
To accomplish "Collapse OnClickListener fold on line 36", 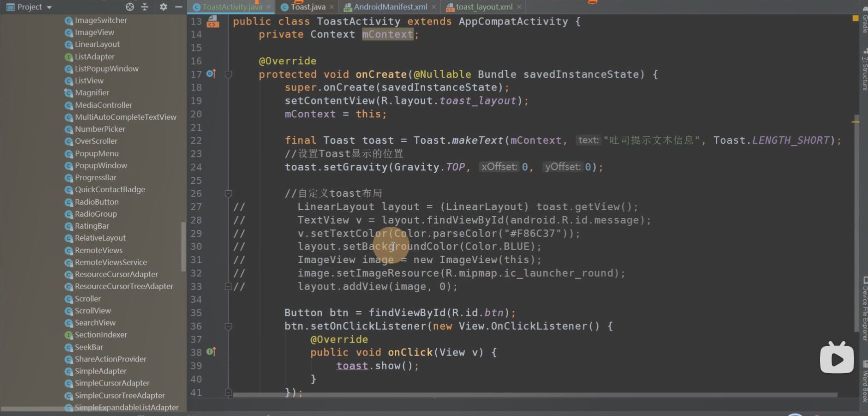I will (228, 326).
